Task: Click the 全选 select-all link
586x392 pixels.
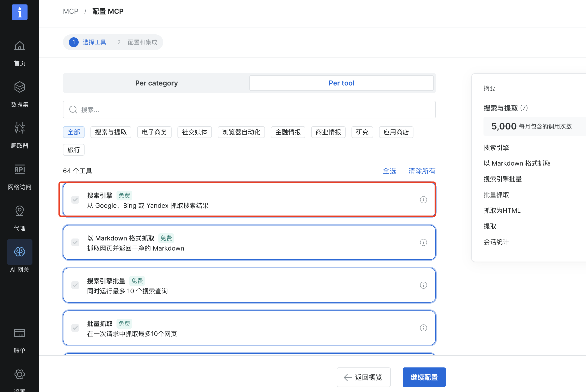Action: (389, 171)
